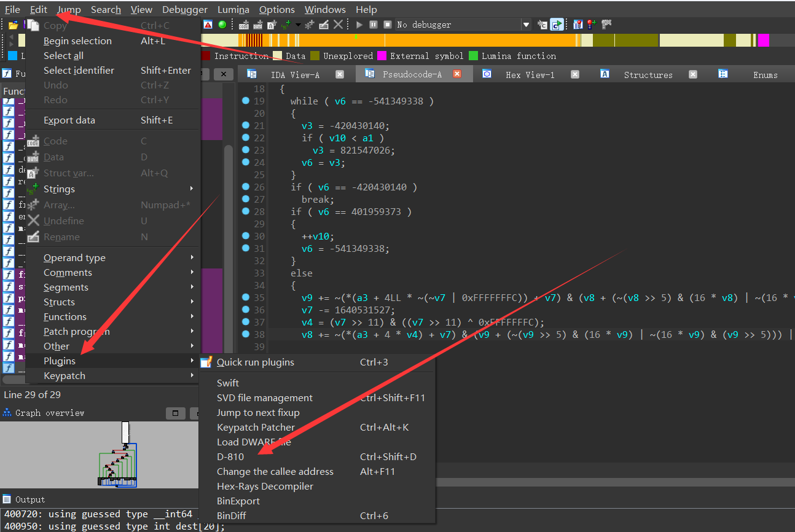Open the No debugger dropdown

click(526, 25)
